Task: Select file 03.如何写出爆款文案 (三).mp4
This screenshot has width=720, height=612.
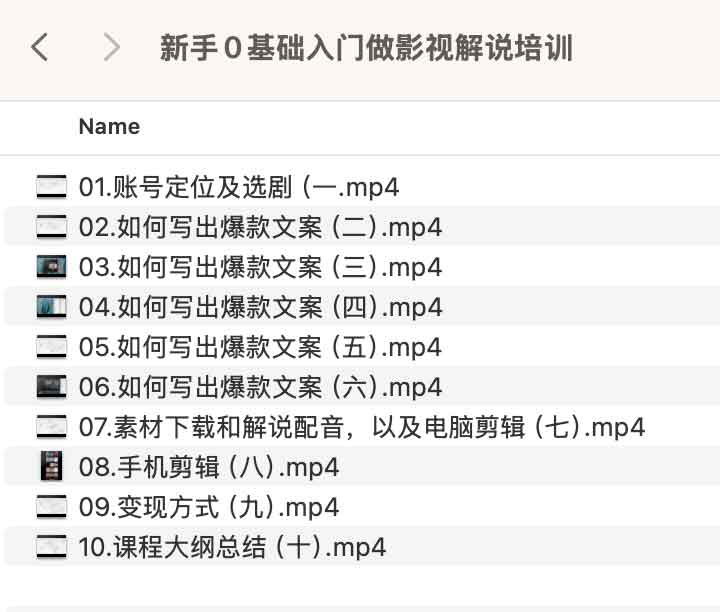Action: [260, 267]
